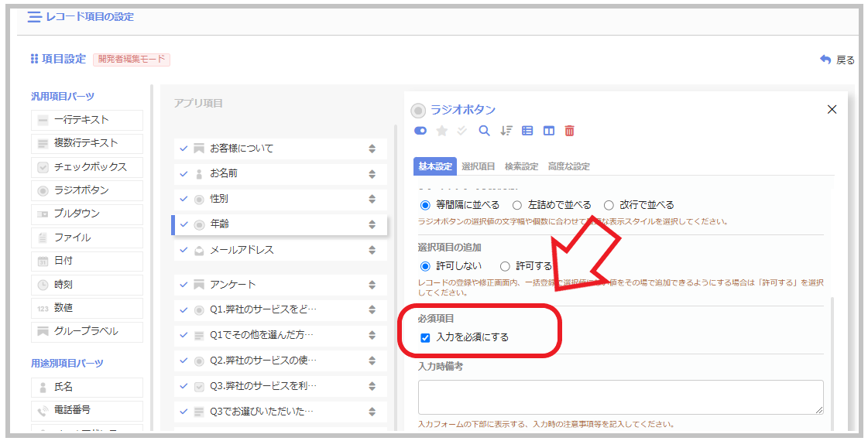Select the 許可しない radio button
Viewport: 868px width, 441px height.
425,266
